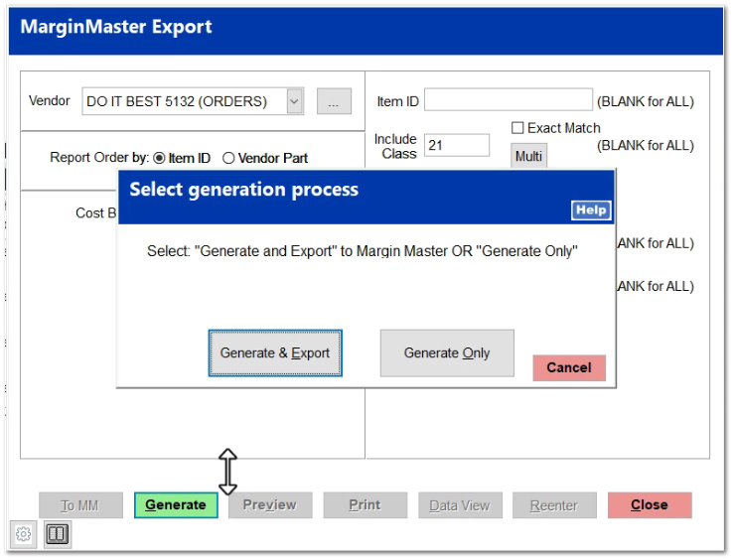The image size is (733, 560).
Task: Close the MarginMaster Export window
Action: pyautogui.click(x=650, y=505)
